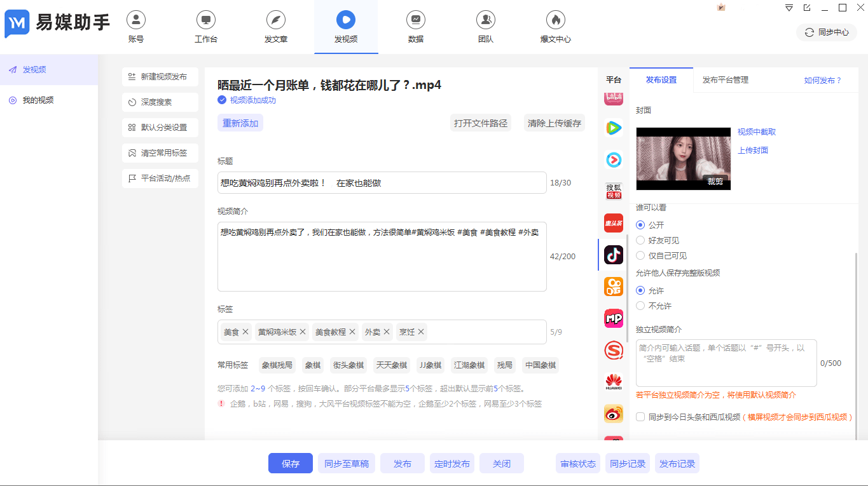868x486 pixels.
Task: Select the HUAWEI platform icon
Action: [x=613, y=382]
